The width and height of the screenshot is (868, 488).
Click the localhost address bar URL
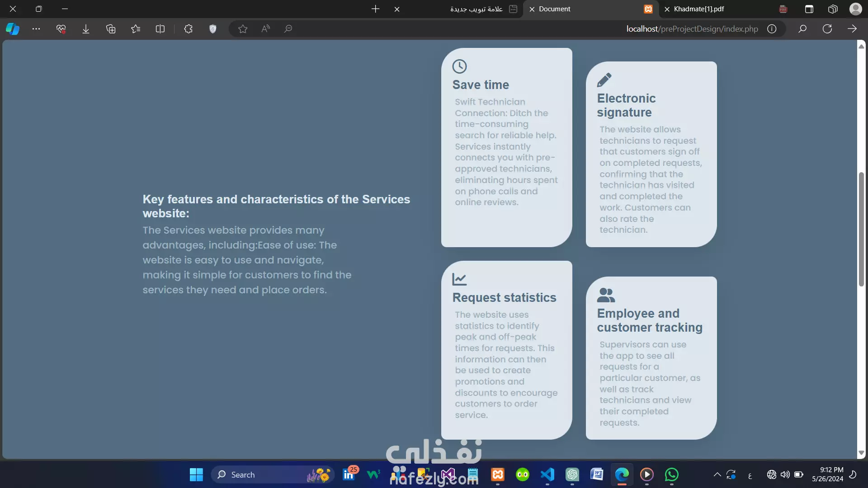tap(692, 29)
